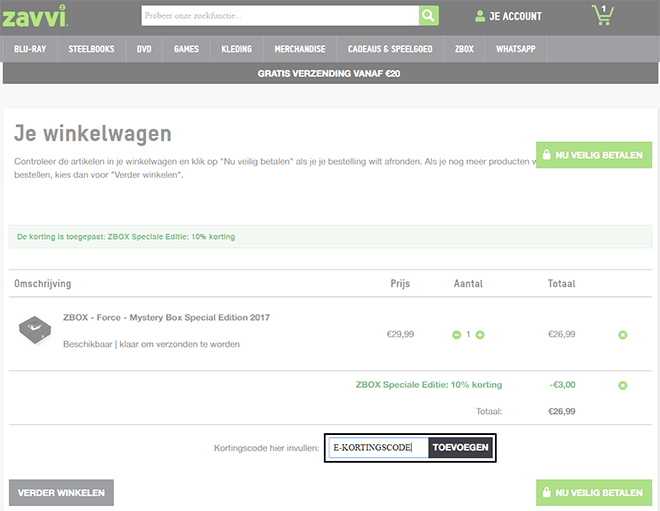
Task: Focus the site search field
Action: pyautogui.click(x=280, y=16)
